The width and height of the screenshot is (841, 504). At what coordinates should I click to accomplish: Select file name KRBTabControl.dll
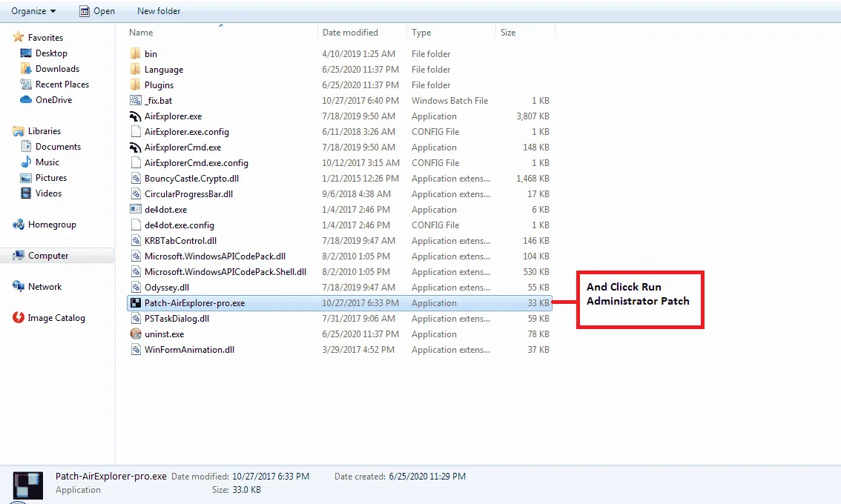[181, 240]
